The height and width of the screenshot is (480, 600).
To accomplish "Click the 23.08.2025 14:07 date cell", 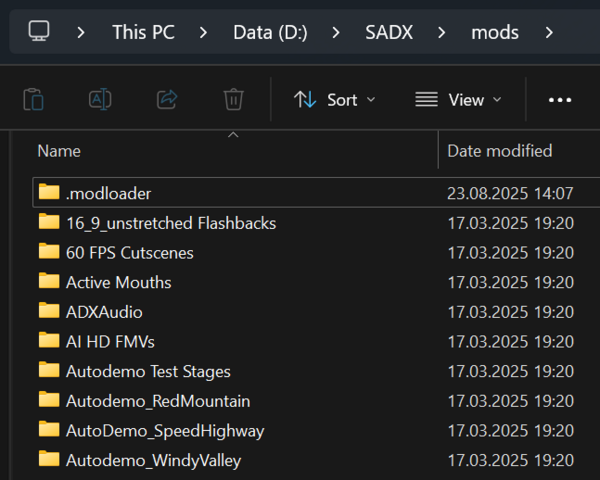I will click(510, 193).
